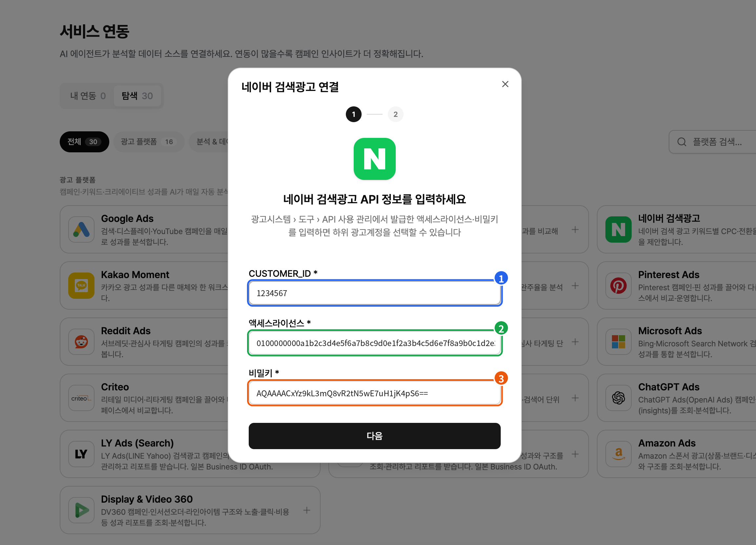The width and height of the screenshot is (756, 545).
Task: Open the Google Ads icon
Action: click(81, 229)
